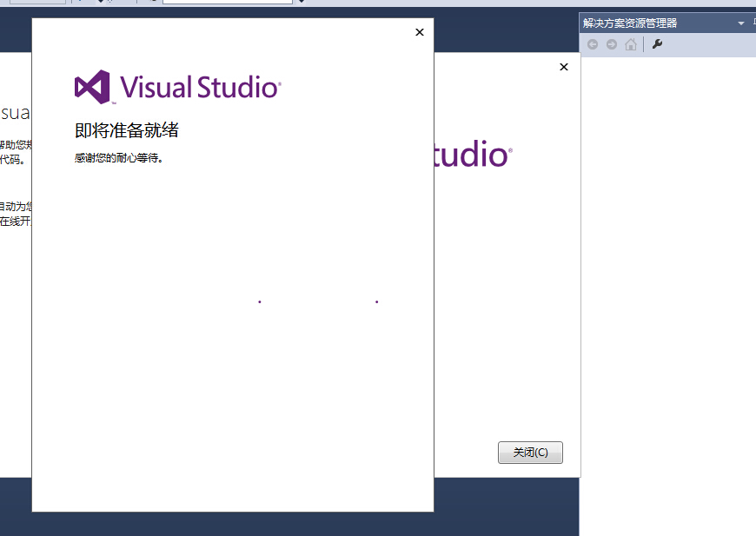Click the 解决方案资源管理器 panel title

coord(630,23)
